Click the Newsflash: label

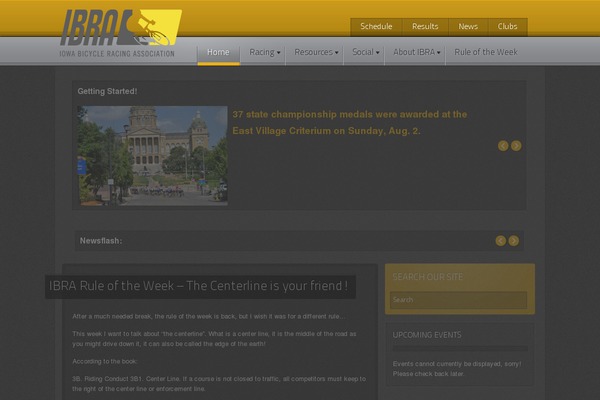click(x=101, y=241)
